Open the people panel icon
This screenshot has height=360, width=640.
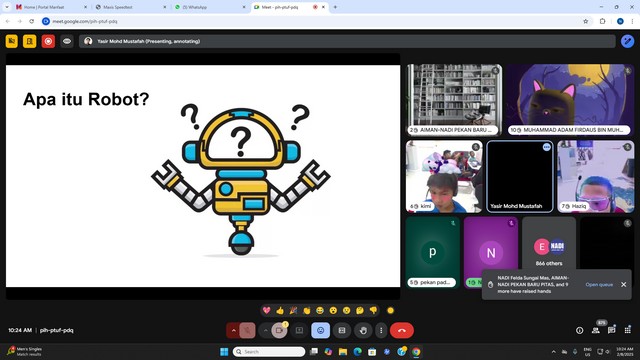pyautogui.click(x=596, y=330)
